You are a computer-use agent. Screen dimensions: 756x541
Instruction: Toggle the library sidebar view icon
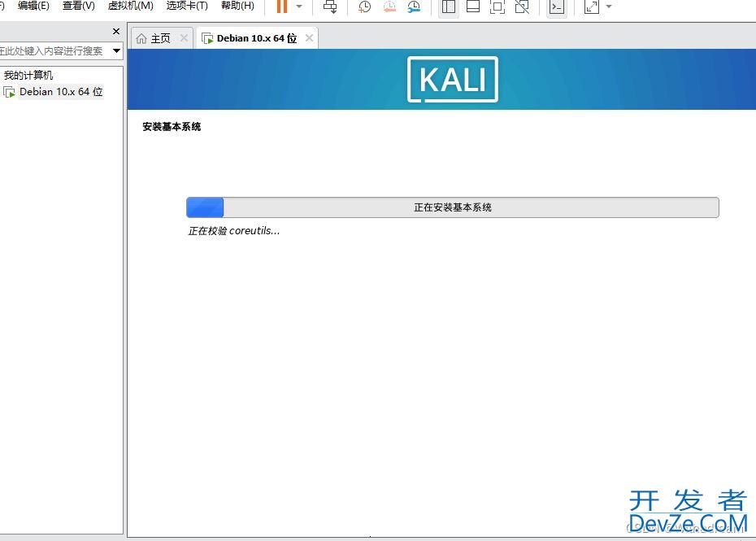click(x=449, y=7)
